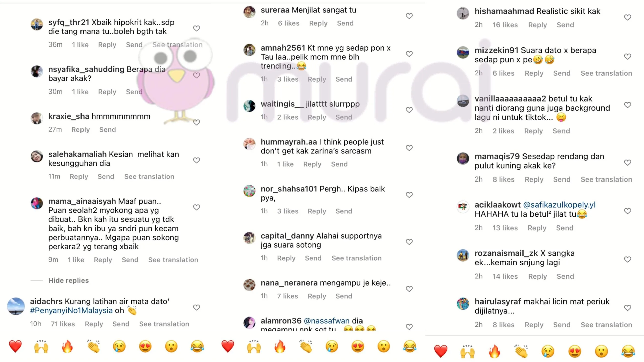
Task: Pick raised hands emoji in middle emoji row
Action: click(254, 346)
